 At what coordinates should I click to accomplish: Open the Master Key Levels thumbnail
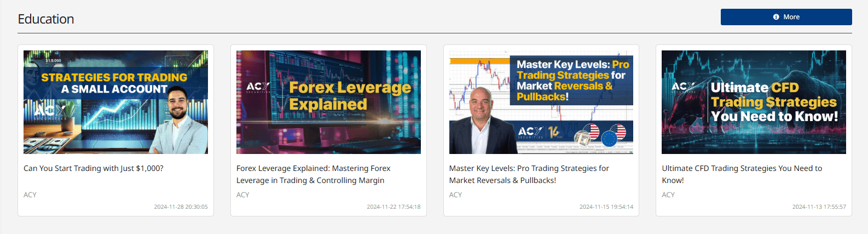(541, 102)
